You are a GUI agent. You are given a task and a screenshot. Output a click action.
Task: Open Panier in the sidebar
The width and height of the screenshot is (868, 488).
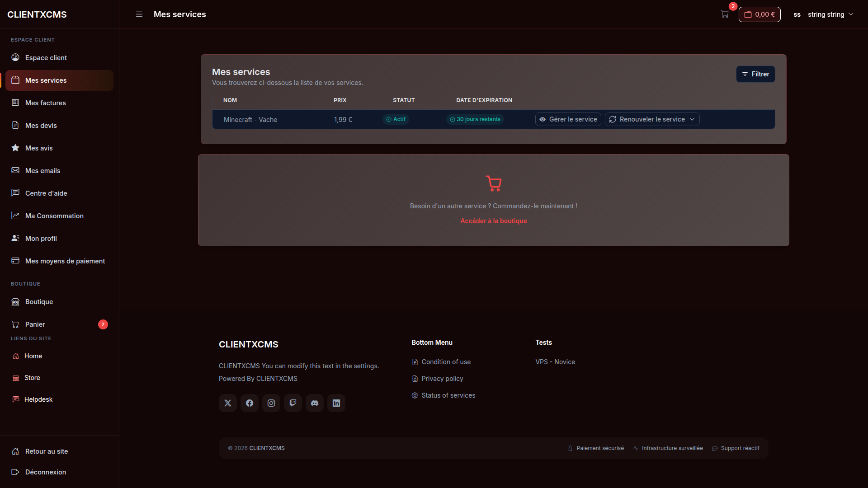[59, 324]
